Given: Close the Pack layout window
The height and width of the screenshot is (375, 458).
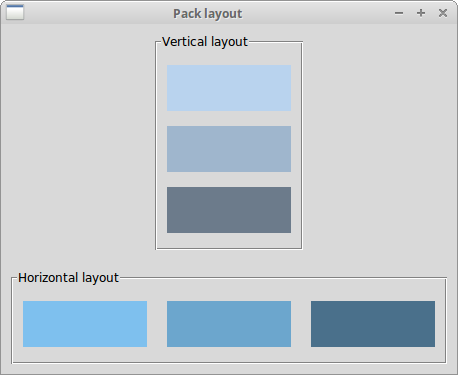Looking at the screenshot, I should pos(443,13).
